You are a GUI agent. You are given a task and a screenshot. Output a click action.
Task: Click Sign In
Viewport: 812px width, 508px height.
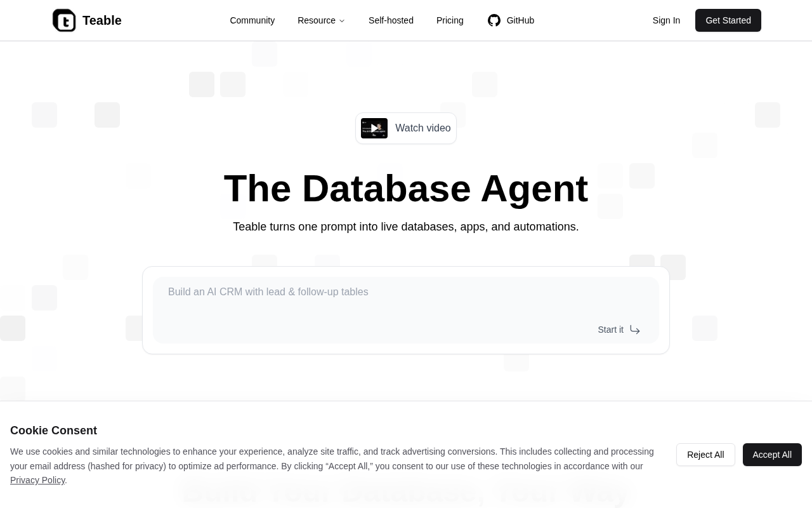click(x=666, y=20)
